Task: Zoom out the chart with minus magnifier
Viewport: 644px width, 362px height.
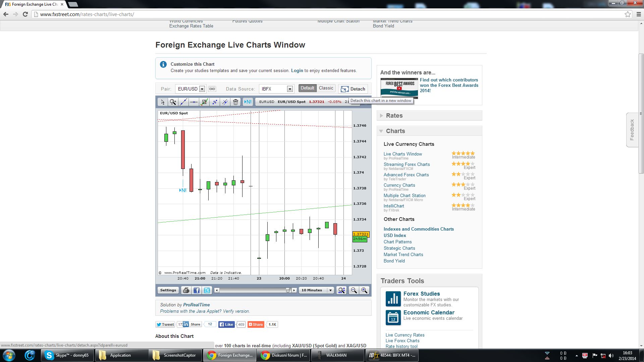Action: pos(354,290)
